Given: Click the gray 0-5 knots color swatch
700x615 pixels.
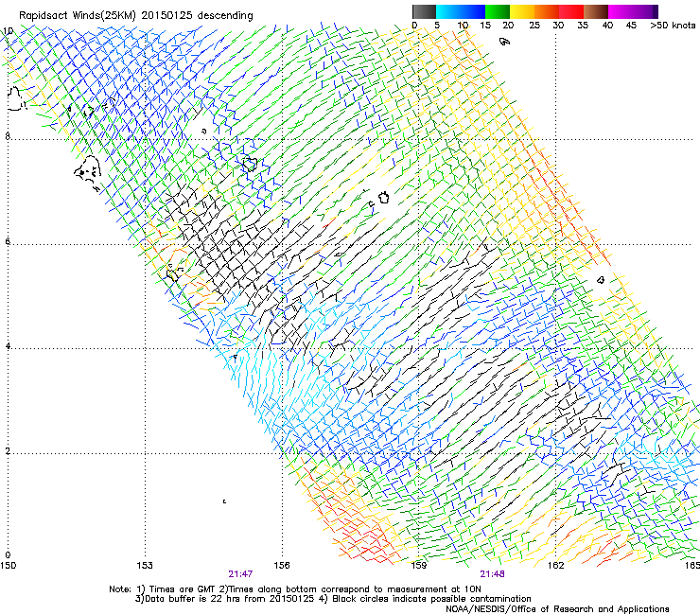Looking at the screenshot, I should [x=424, y=11].
